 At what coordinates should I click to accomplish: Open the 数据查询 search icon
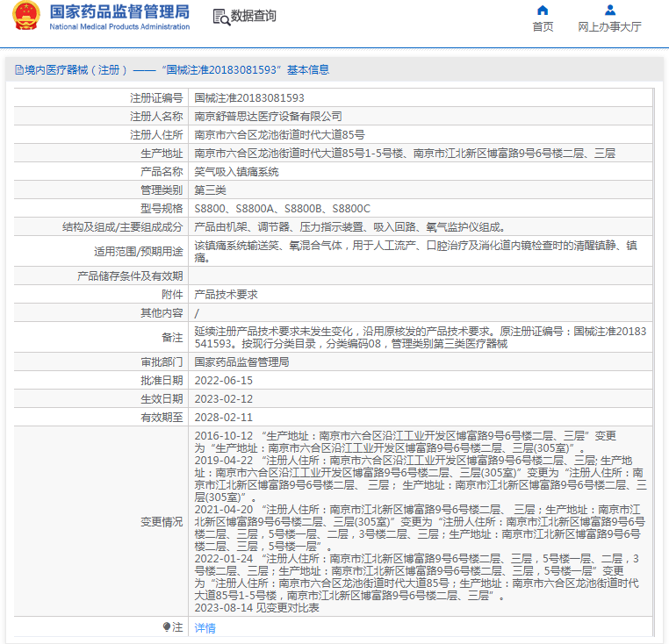(221, 17)
